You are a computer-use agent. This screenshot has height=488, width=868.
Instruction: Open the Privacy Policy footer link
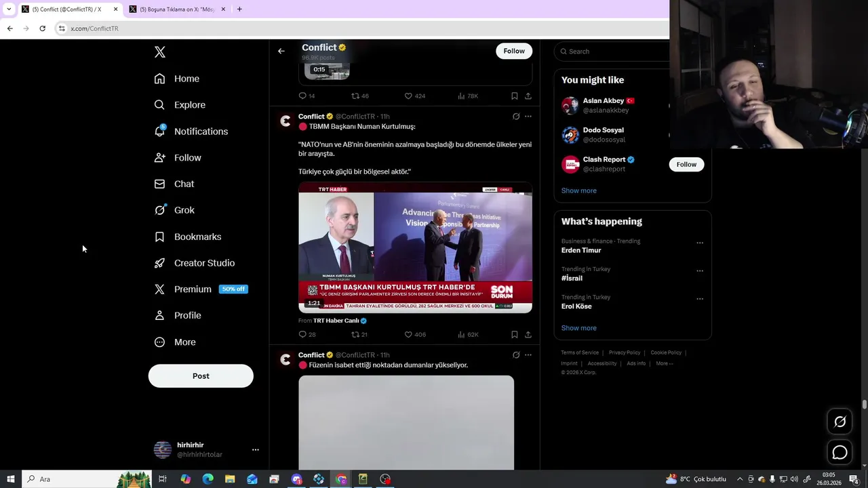(625, 352)
